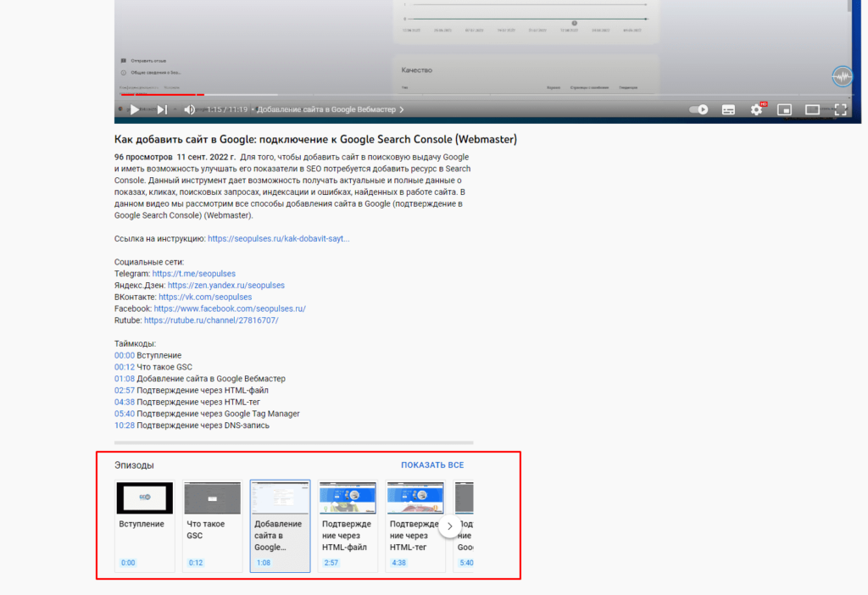Turn on subtitles in the player
This screenshot has height=595, width=868.
click(x=728, y=109)
